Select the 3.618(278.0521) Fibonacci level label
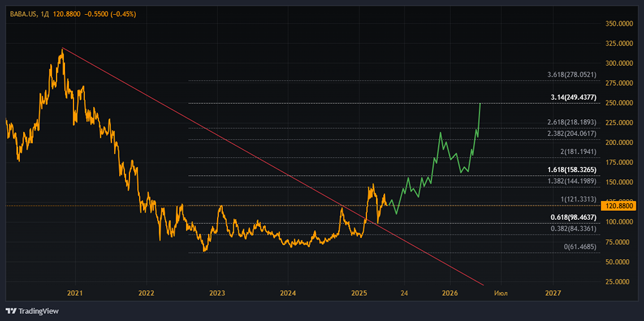 pyautogui.click(x=572, y=75)
